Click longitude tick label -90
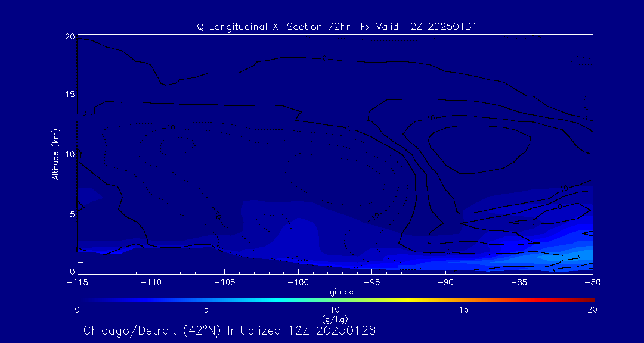The image size is (644, 343). click(445, 283)
